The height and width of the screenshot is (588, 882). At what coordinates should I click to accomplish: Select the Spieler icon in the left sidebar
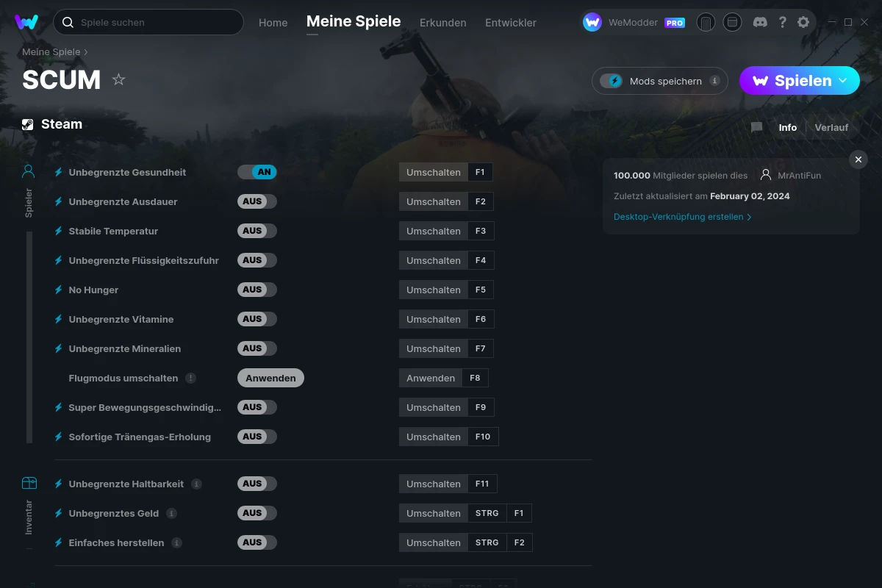[28, 171]
